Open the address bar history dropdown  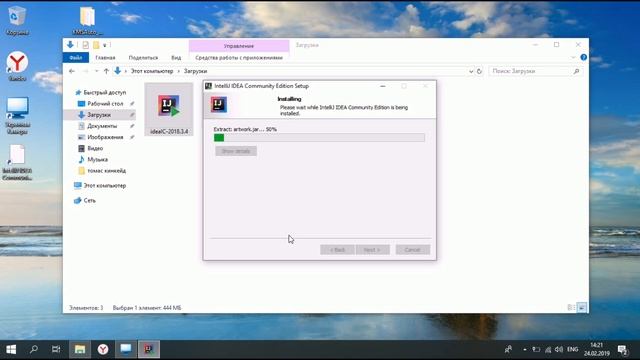point(471,71)
